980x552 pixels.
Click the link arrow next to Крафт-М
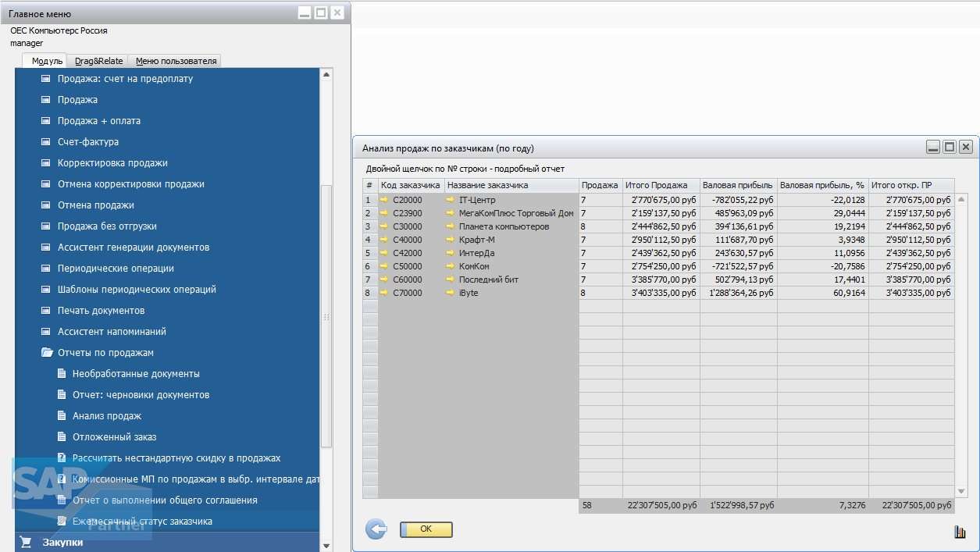tap(451, 240)
